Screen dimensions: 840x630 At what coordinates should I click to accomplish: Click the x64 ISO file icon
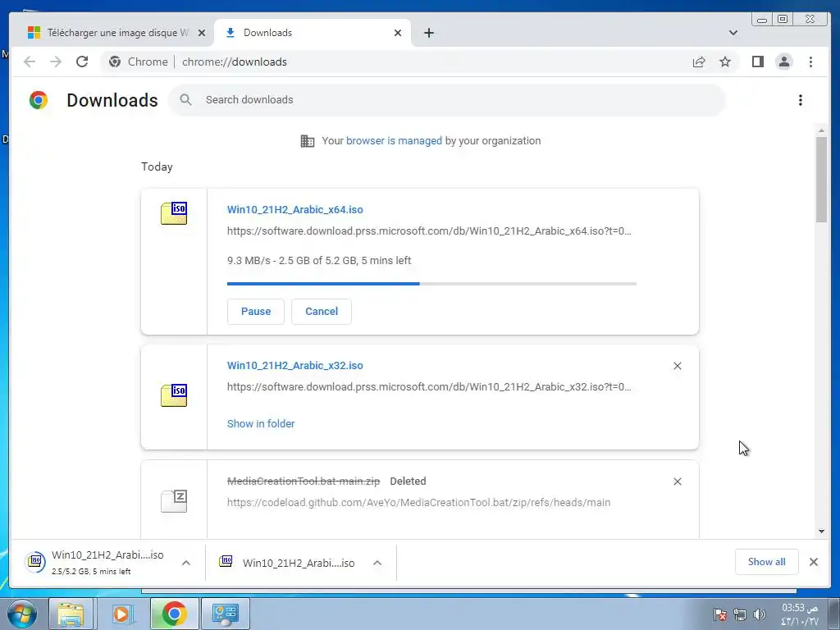(x=174, y=213)
